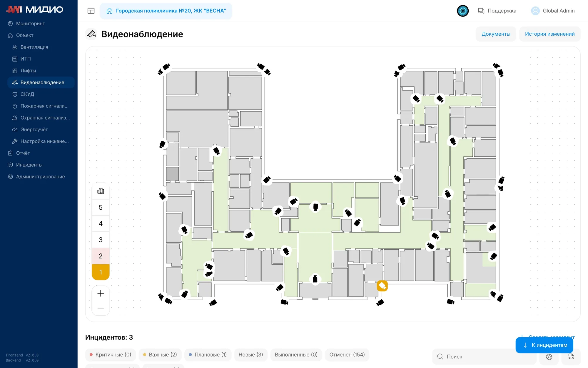This screenshot has width=588, height=368.
Task: Filter by Плановые (1) incidents
Action: 208,355
